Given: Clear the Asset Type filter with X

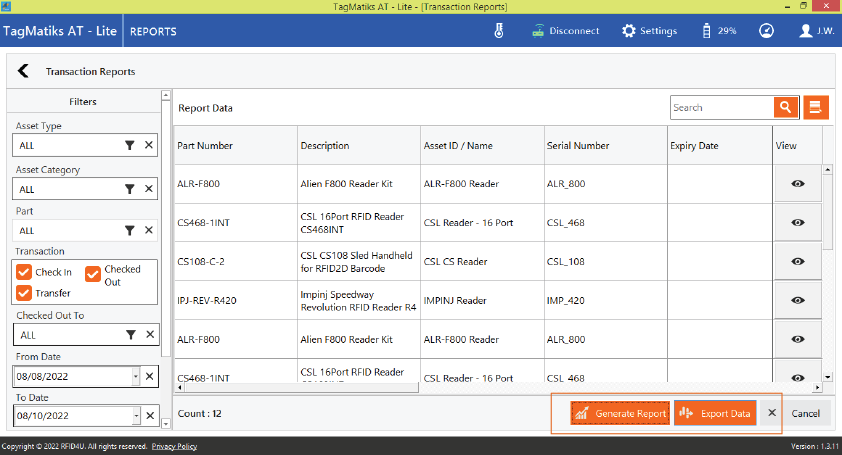Looking at the screenshot, I should [149, 146].
